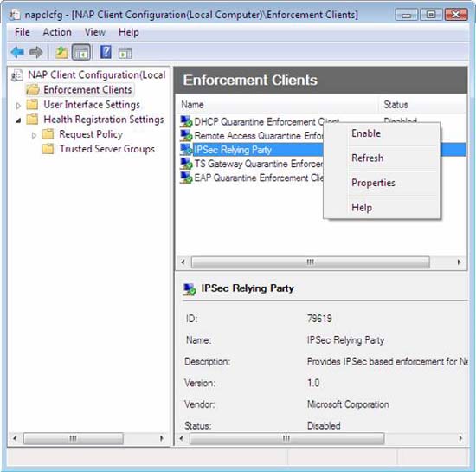Select Trusted Server Groups in tree
476x472 pixels.
(x=106, y=149)
